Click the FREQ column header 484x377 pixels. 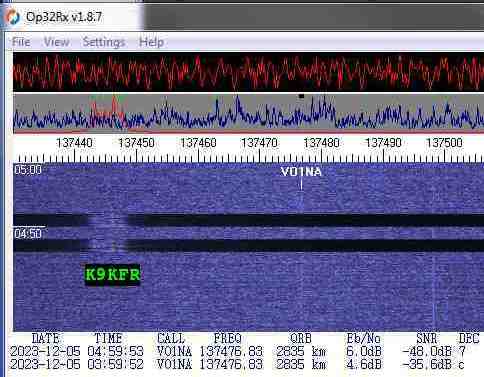pos(227,338)
